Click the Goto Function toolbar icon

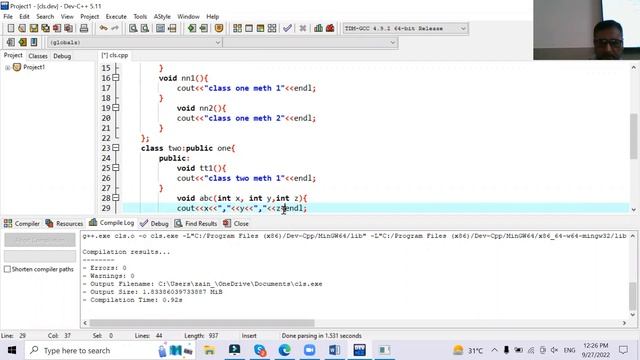[160, 28]
